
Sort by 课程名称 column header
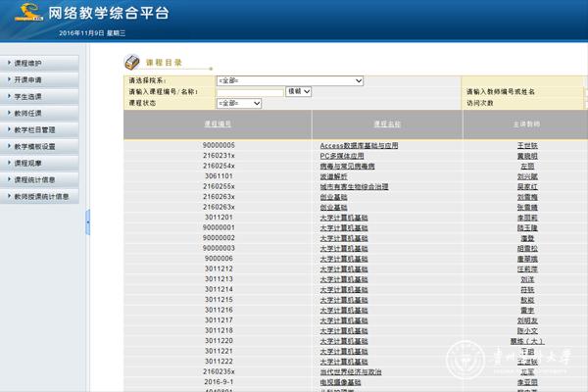tap(387, 124)
